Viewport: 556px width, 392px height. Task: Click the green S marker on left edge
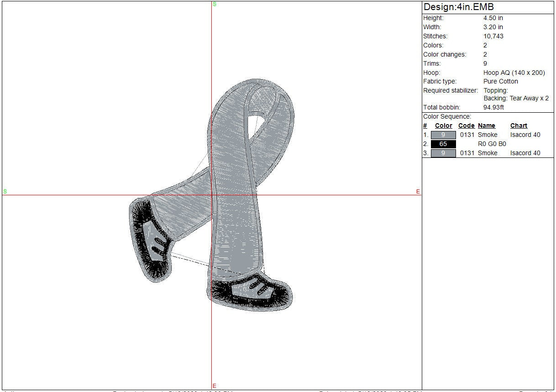point(5,192)
